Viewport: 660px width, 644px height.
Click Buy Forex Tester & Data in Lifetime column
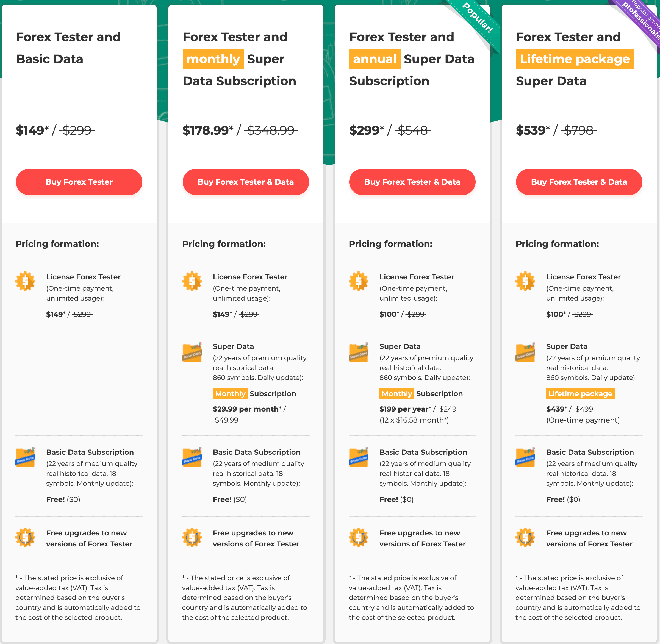579,182
